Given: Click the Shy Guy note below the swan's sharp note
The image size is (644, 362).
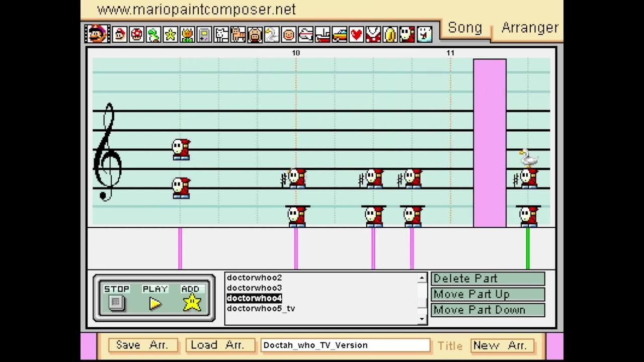Looking at the screenshot, I should click(528, 217).
